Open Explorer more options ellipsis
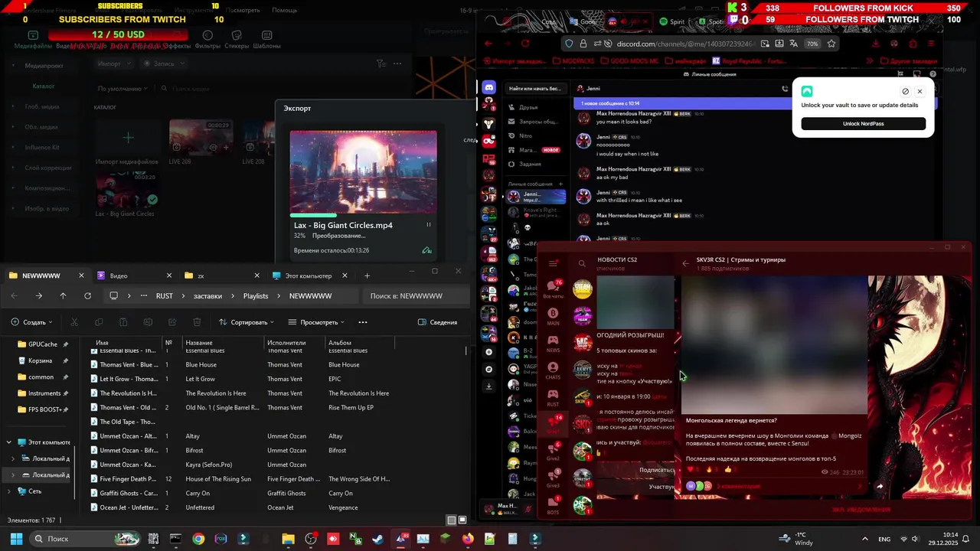This screenshot has width=980, height=551. pos(363,322)
